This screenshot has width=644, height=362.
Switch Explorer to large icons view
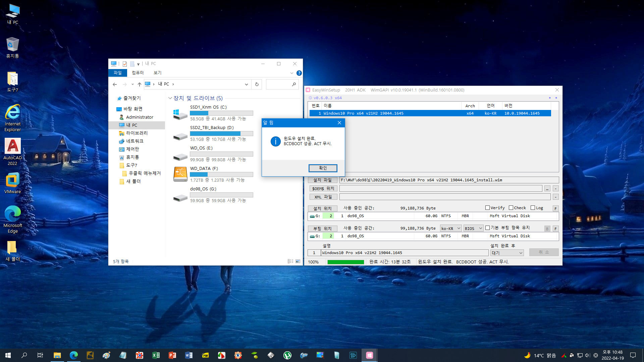(298, 261)
